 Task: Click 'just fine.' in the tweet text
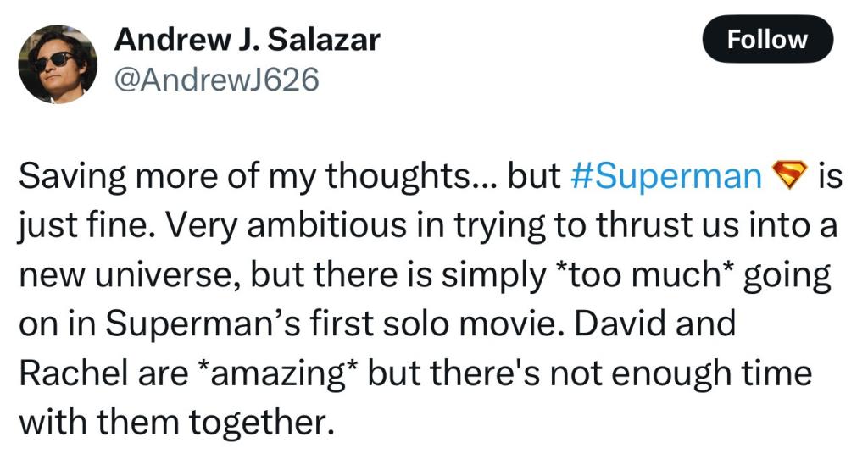[87, 225]
